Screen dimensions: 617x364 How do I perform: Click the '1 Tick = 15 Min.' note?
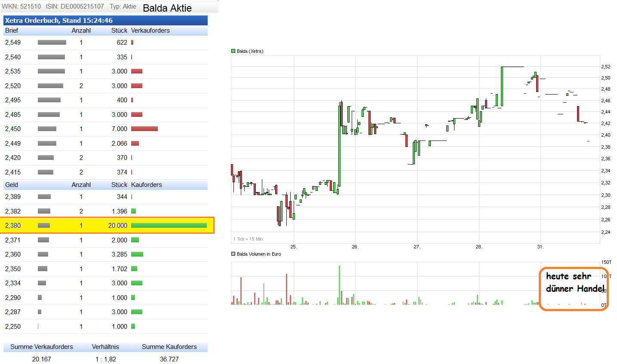tap(249, 239)
